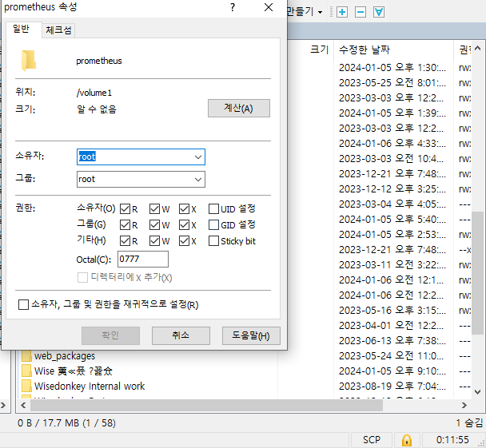The width and height of the screenshot is (486, 448).
Task: Toggle owner X permission checkbox
Action: click(184, 209)
